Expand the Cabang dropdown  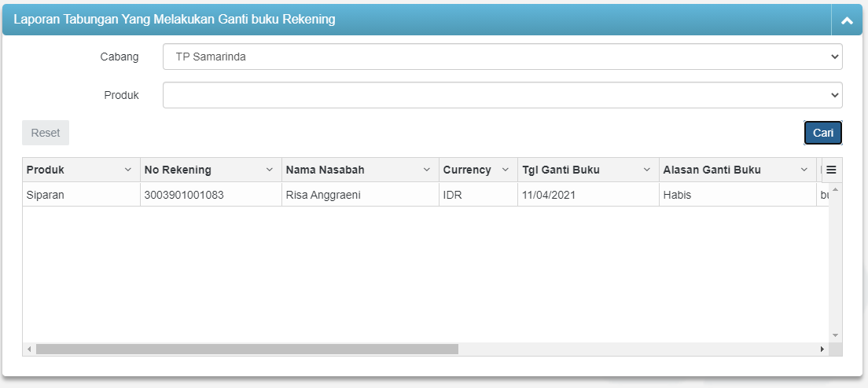(502, 57)
